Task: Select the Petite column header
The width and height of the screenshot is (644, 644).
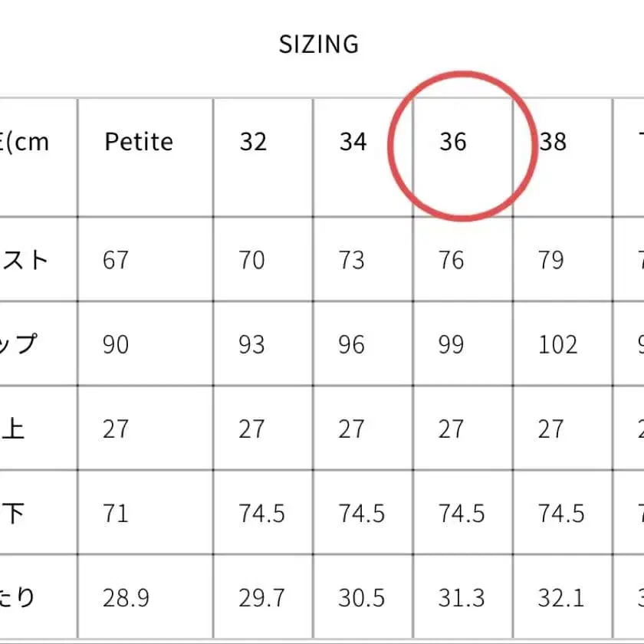Action: (x=139, y=142)
